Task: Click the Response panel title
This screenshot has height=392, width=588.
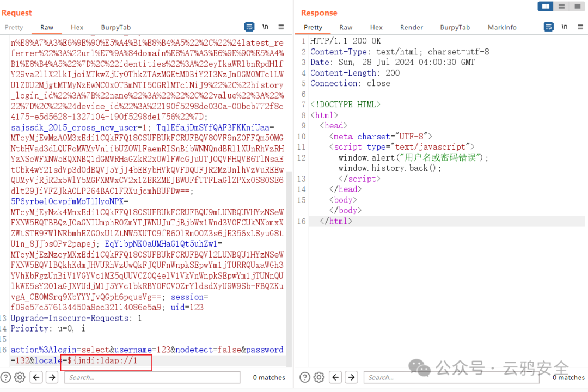Action: point(319,13)
